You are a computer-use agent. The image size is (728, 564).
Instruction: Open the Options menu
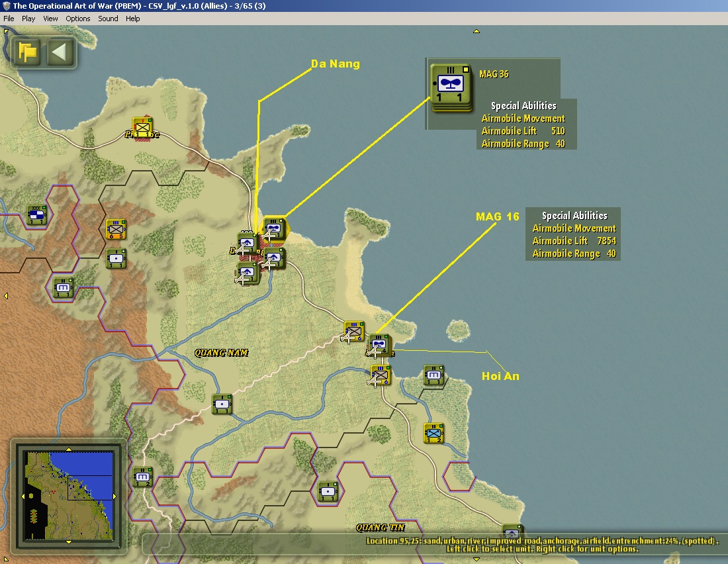77,19
